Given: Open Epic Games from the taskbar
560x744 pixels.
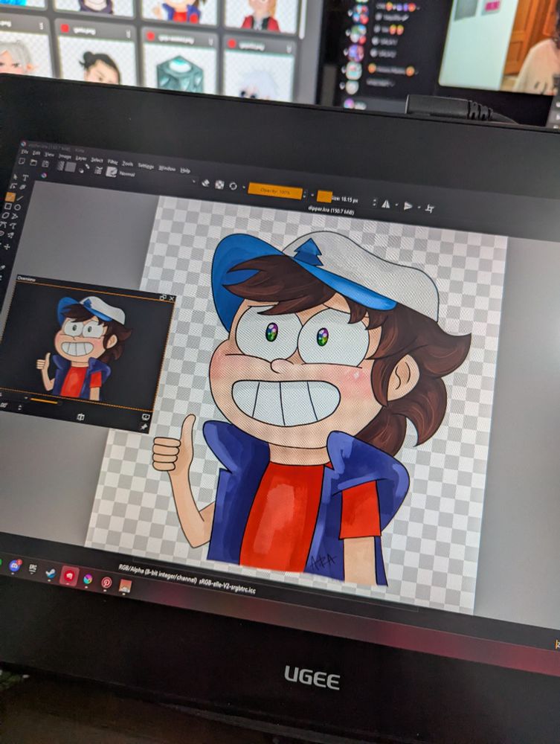Looking at the screenshot, I should pyautogui.click(x=33, y=568).
